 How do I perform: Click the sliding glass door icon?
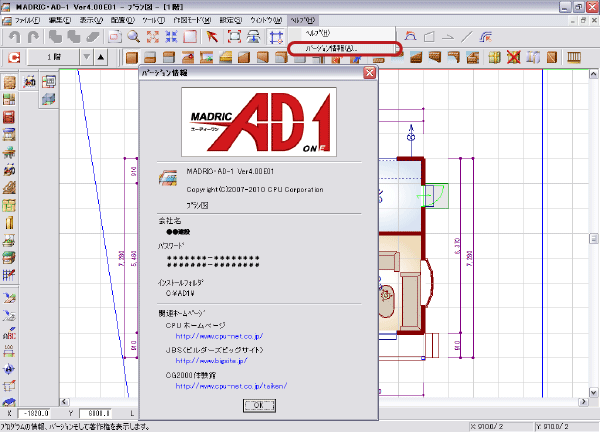tap(533, 57)
